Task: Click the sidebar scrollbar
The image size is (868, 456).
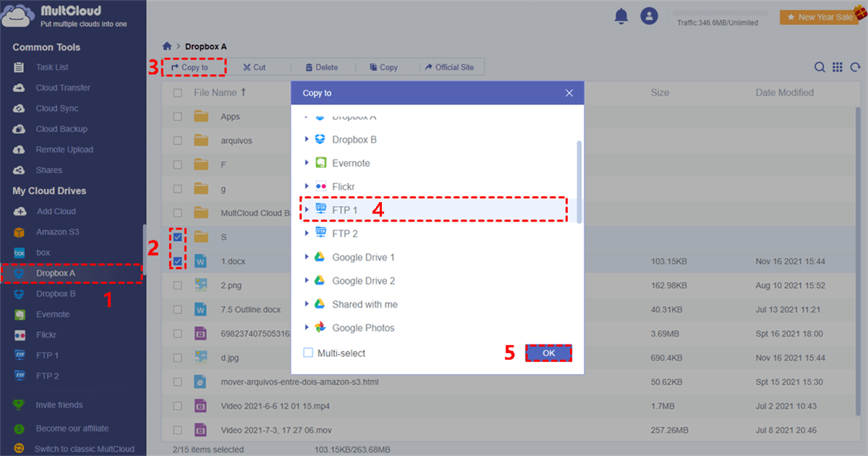Action: (144, 250)
